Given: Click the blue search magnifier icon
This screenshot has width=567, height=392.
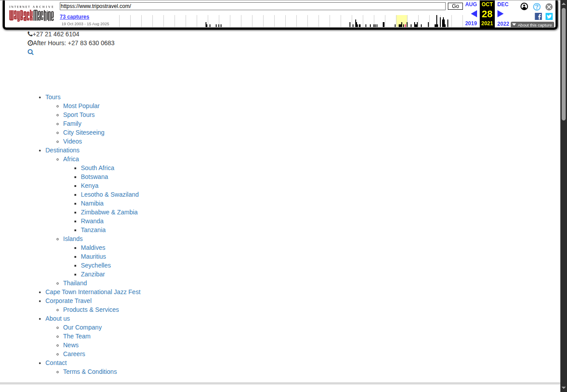Looking at the screenshot, I should click(31, 52).
